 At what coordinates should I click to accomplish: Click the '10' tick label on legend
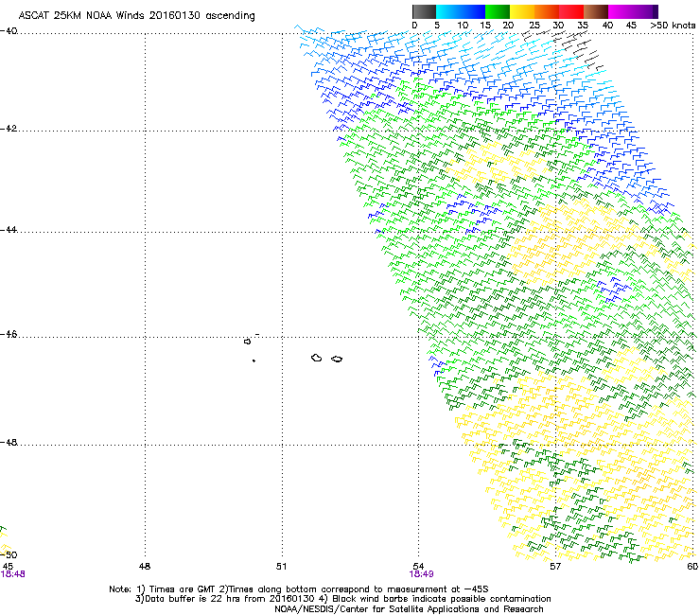(463, 25)
